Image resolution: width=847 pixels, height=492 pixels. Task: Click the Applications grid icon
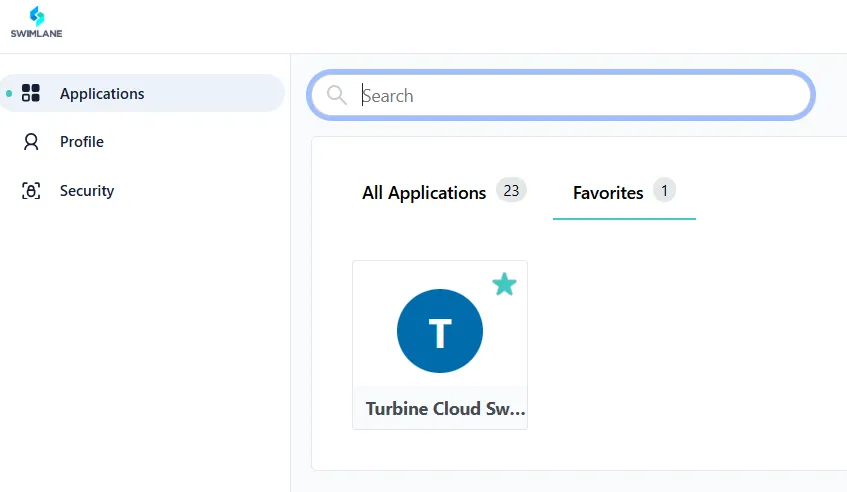[x=31, y=93]
